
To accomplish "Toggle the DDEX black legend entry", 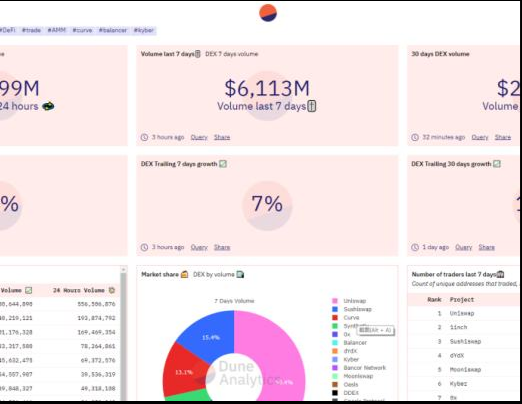I will coord(345,393).
